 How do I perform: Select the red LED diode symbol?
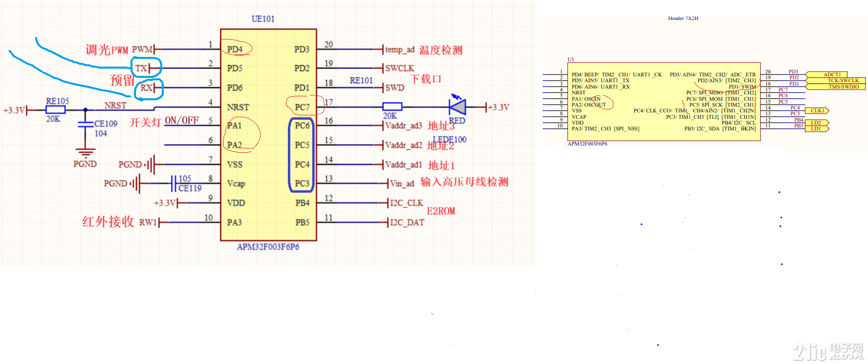pos(457,107)
